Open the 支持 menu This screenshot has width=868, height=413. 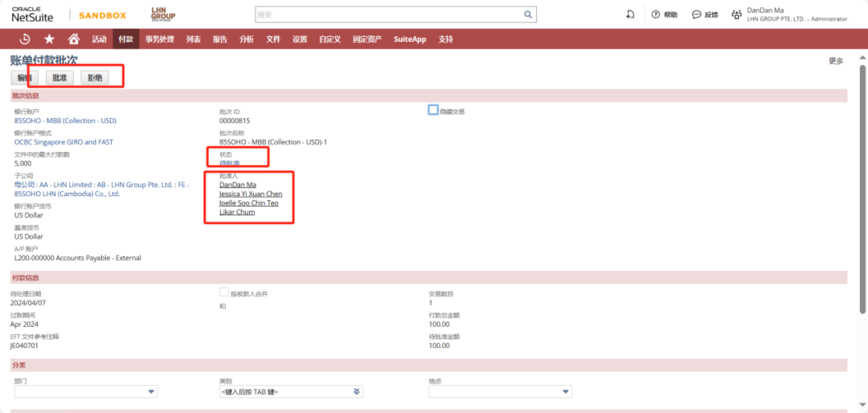[445, 39]
